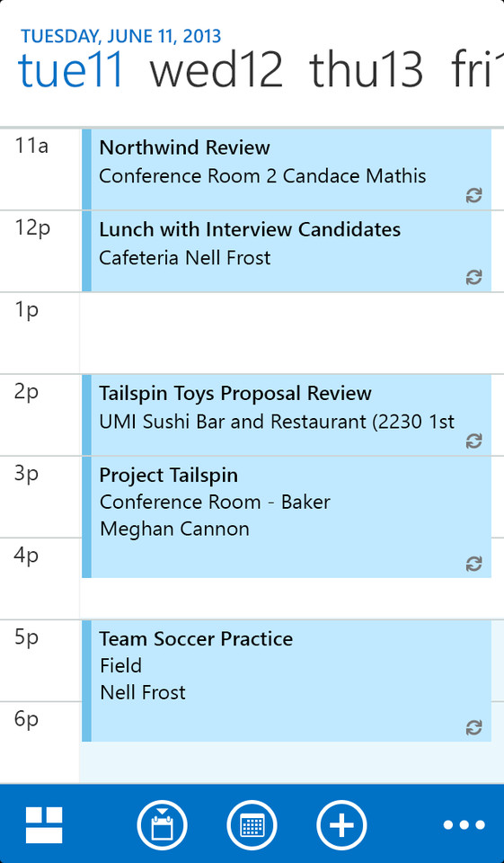504x863 pixels.
Task: Switch to the wed12 day tab
Action: [x=217, y=70]
